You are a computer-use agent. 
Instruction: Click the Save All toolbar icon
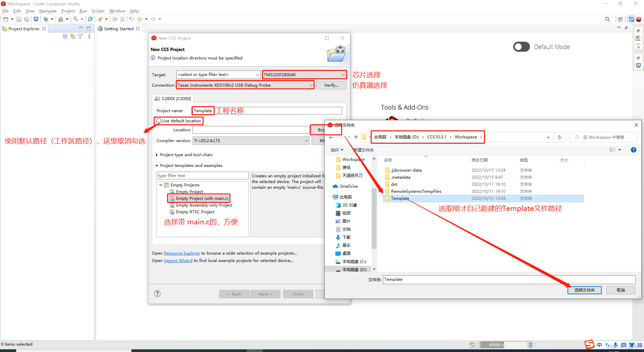26,19
